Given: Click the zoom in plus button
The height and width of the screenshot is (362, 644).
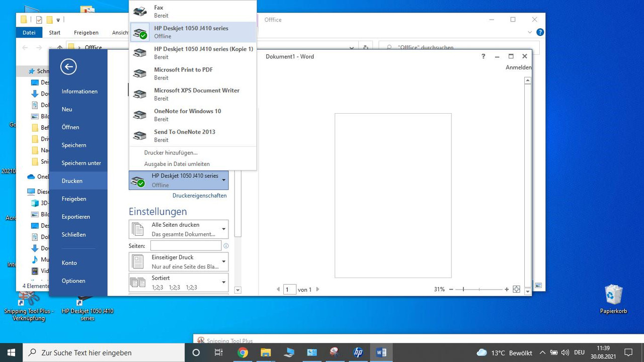Looking at the screenshot, I should tap(507, 290).
